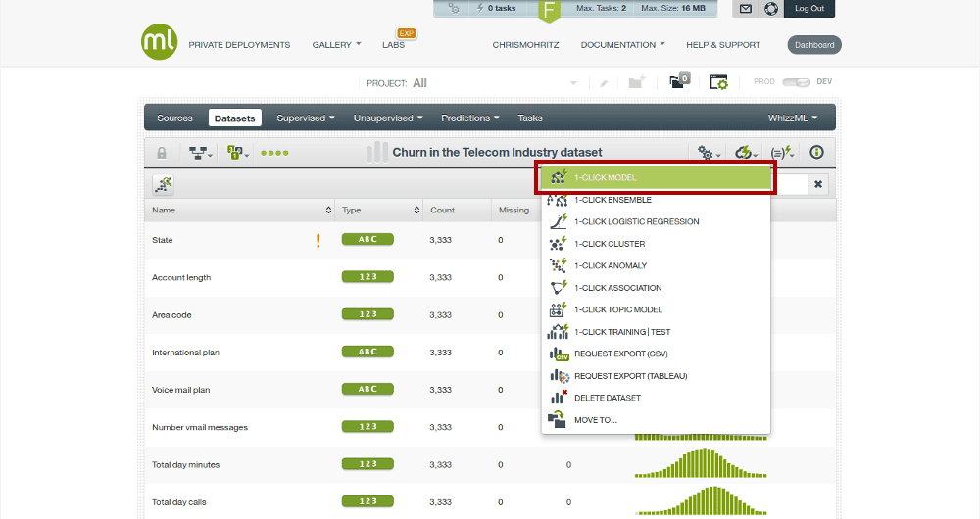Open the mail envelope icon
The image size is (980, 519).
click(745, 9)
